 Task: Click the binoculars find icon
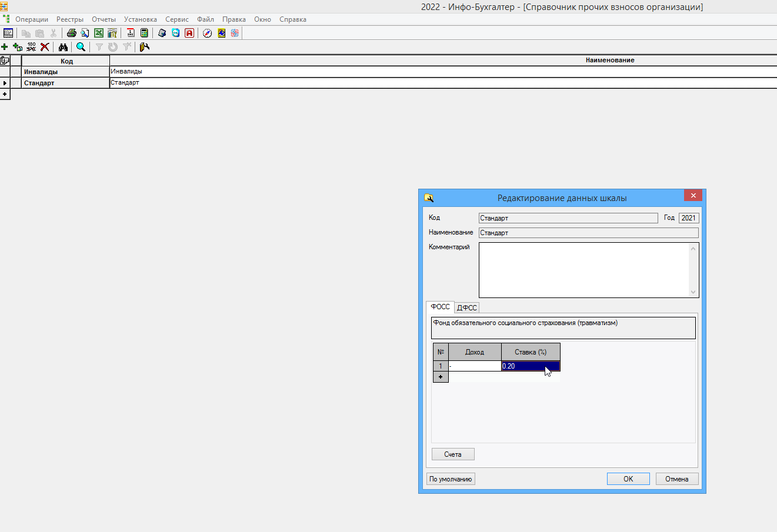coord(63,47)
